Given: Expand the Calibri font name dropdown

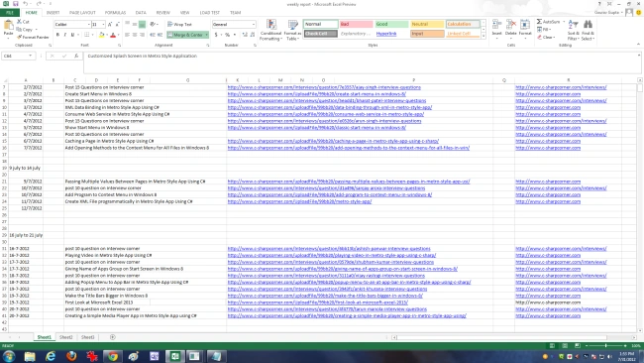Looking at the screenshot, I should pyautogui.click(x=88, y=25).
